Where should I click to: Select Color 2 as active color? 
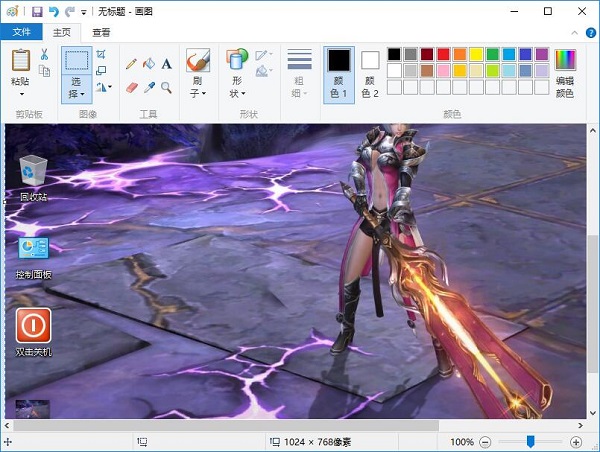tap(370, 72)
